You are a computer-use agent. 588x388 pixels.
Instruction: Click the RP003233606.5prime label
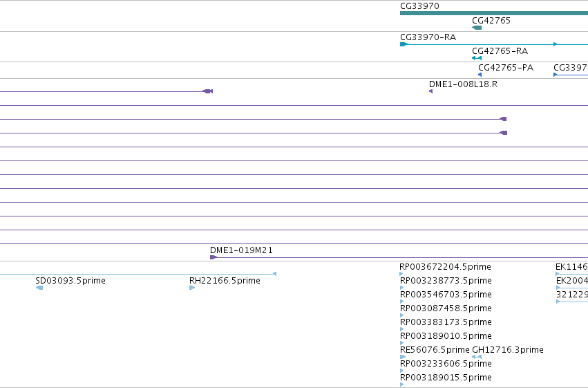[x=446, y=364]
